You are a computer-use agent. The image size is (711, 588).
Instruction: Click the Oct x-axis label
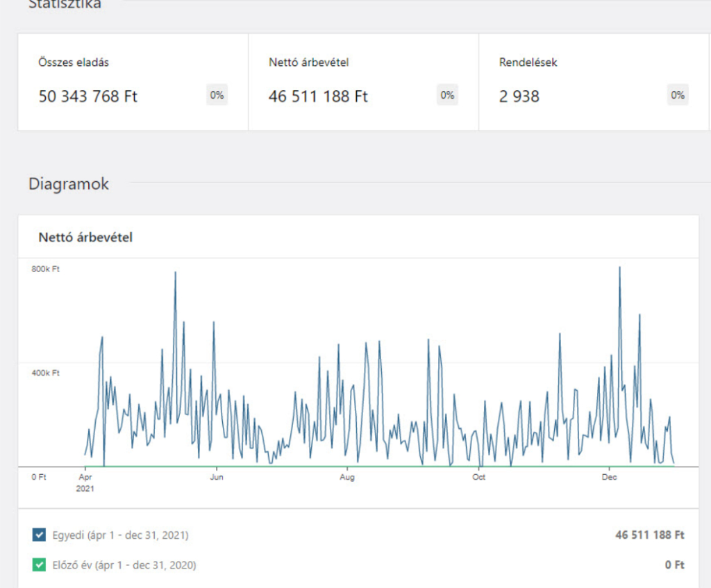click(478, 478)
